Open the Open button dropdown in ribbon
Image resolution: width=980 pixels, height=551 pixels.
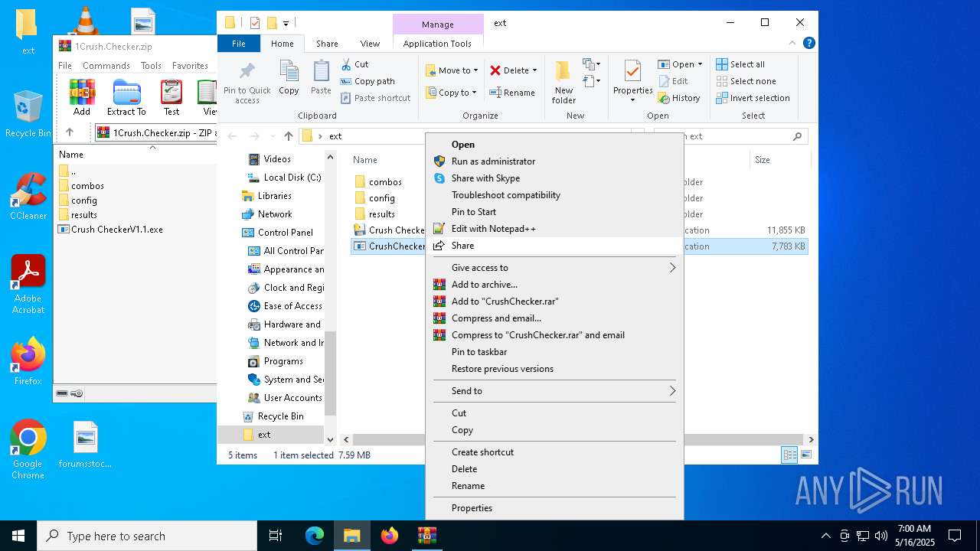pos(699,64)
